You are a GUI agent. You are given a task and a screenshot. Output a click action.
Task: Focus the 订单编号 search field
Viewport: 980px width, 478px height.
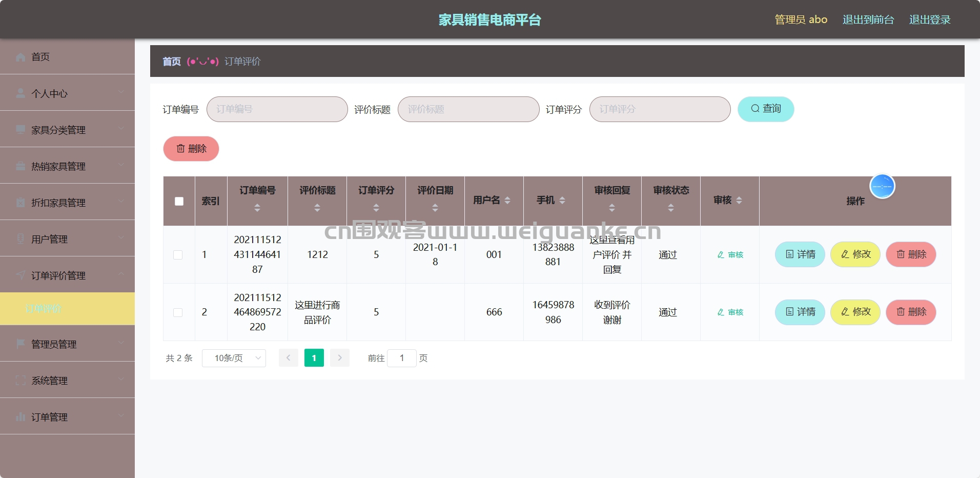point(277,109)
